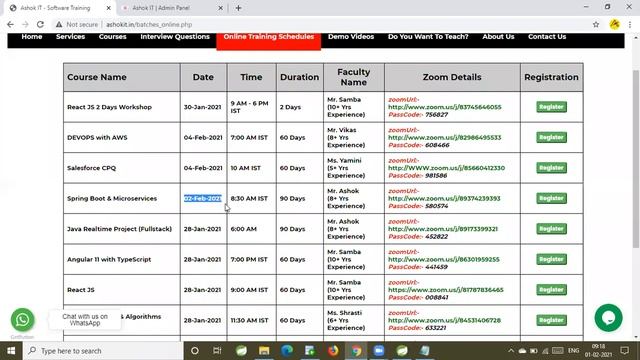640x360 pixels.
Task: Click the address bar URL ashokit.in
Action: coord(149,24)
